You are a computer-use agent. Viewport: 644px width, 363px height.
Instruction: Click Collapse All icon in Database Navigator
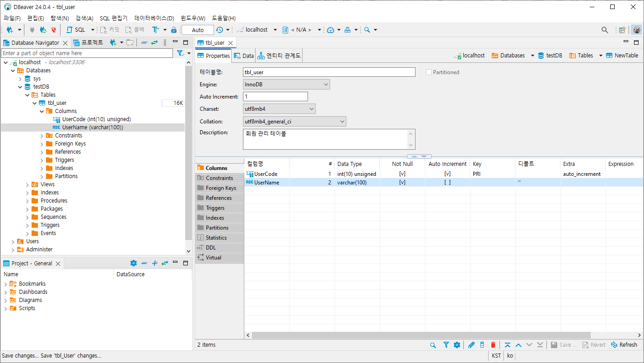144,42
